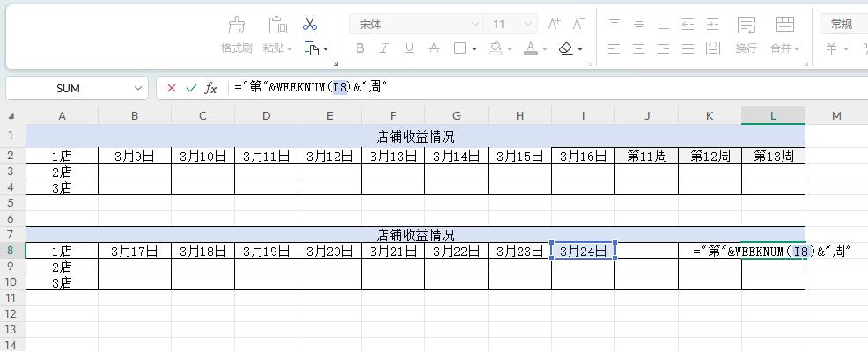Open the Name Box dropdown next to SUM
Screen dimensions: 868x351
pos(138,89)
